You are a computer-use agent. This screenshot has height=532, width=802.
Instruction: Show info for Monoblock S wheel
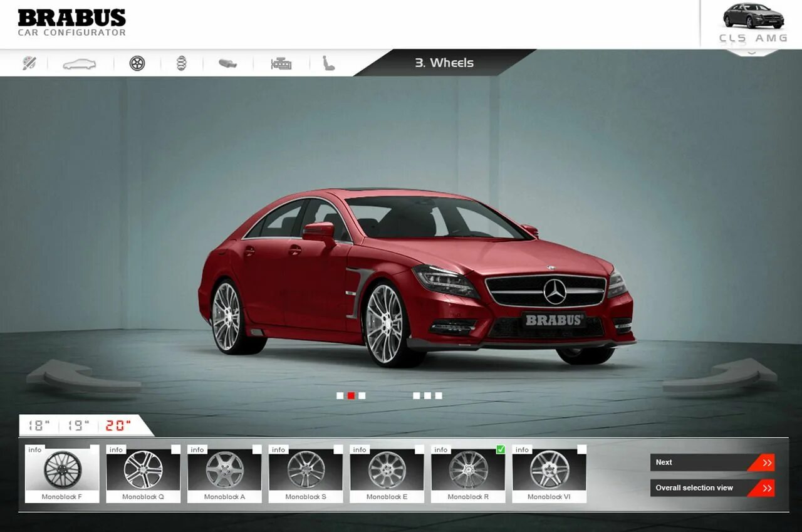[x=278, y=450]
